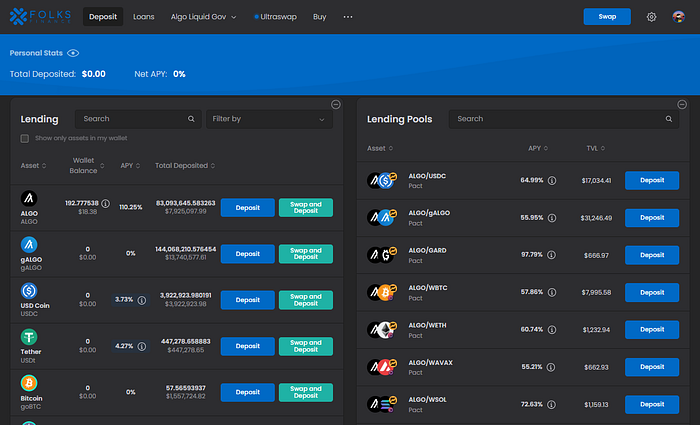700x425 pixels.
Task: Click the Lending search magnifier icon
Action: (x=191, y=119)
